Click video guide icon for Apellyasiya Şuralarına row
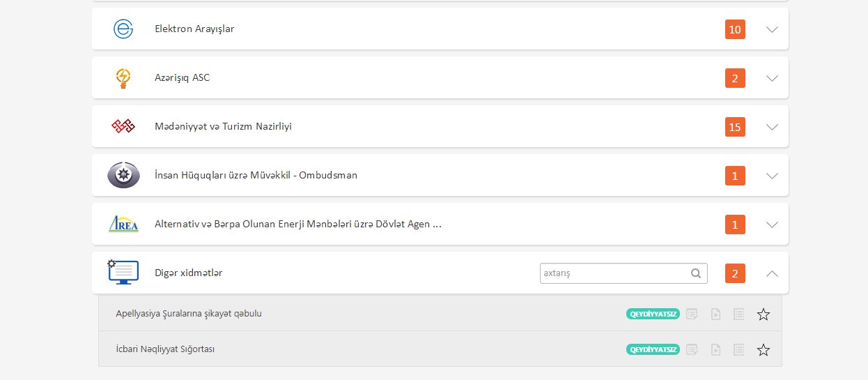868x380 pixels. 715,314
